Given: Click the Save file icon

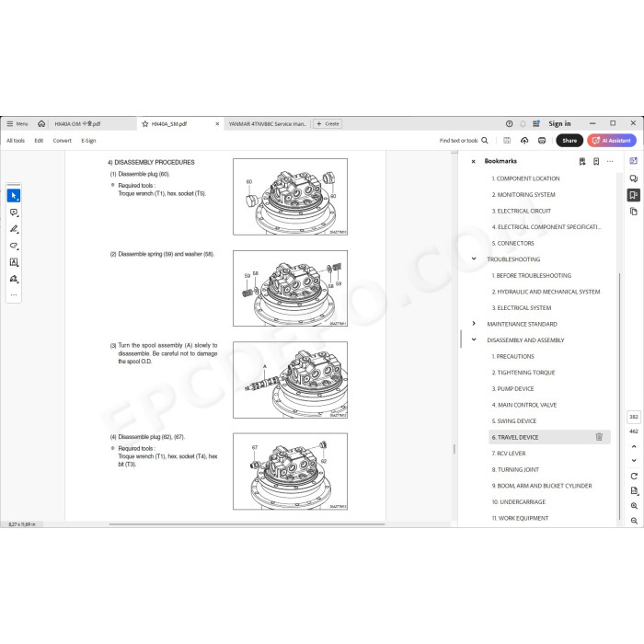Looking at the screenshot, I should 507,141.
